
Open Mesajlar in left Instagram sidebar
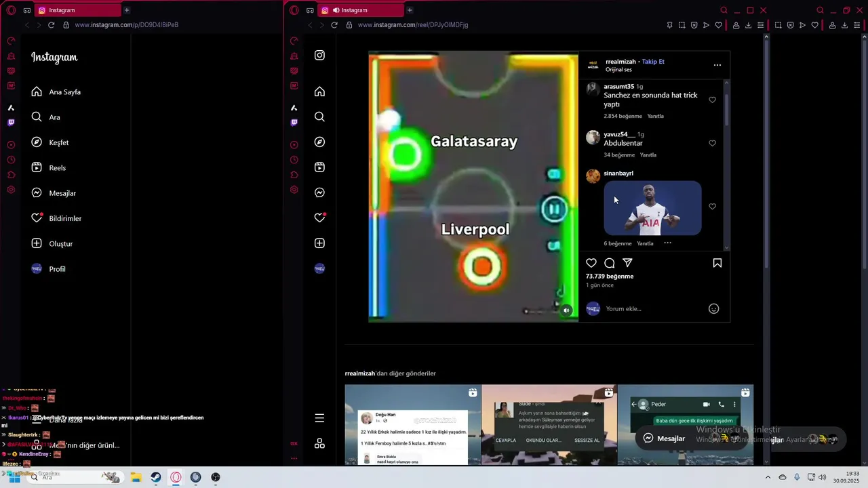point(54,193)
